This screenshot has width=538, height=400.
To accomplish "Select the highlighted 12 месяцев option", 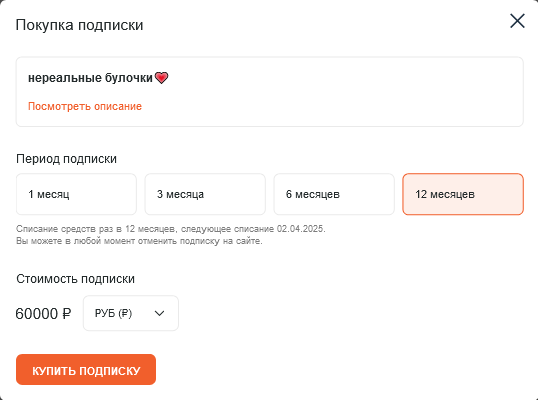I will coord(463,194).
